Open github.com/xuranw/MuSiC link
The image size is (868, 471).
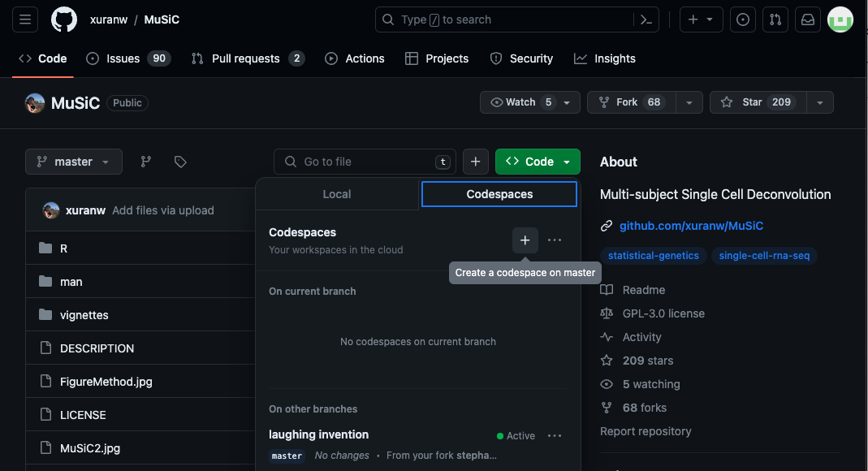(691, 226)
